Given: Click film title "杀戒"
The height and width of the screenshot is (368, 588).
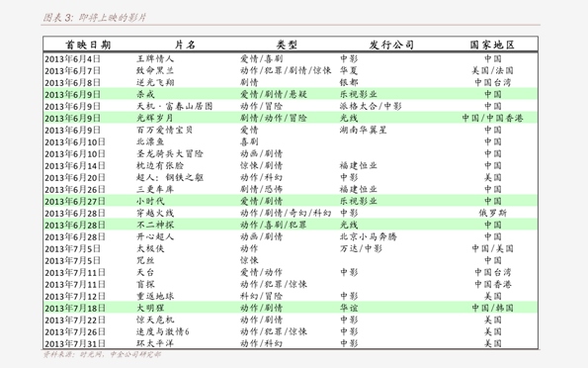Looking at the screenshot, I should click(145, 94).
